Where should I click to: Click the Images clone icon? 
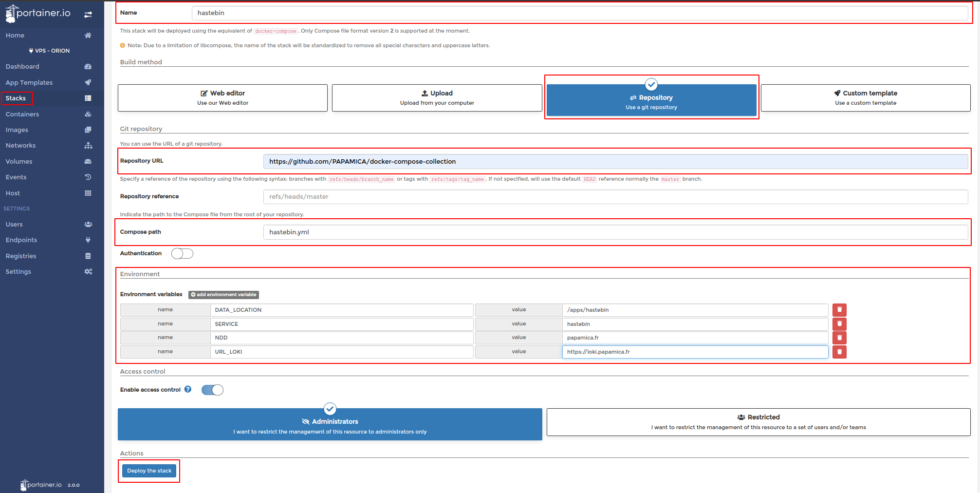tap(88, 130)
